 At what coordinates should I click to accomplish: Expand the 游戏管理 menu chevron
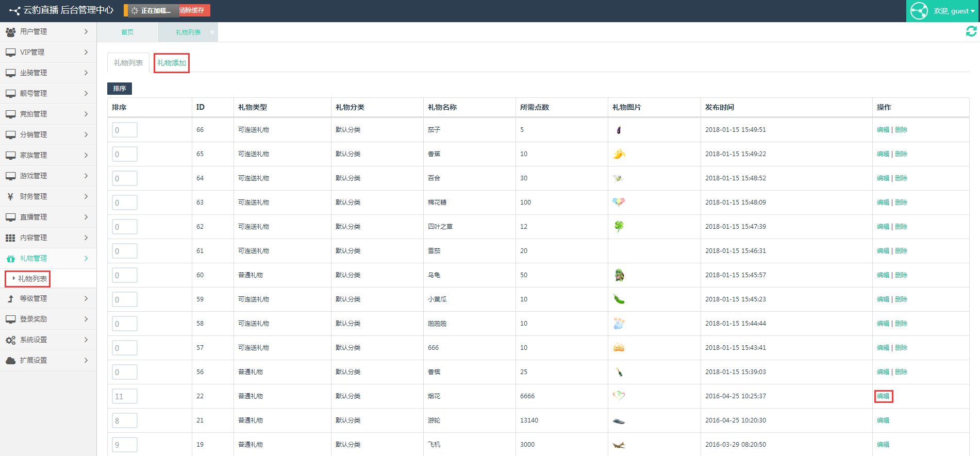[x=86, y=176]
